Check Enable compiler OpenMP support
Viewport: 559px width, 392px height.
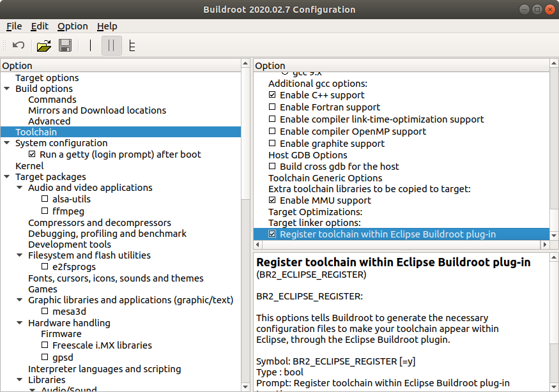[x=272, y=131]
